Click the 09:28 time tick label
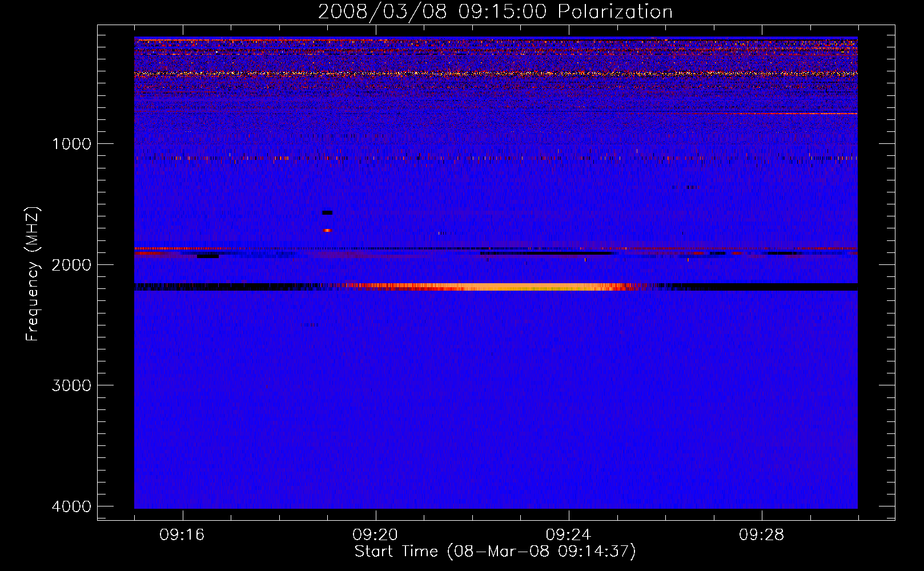The image size is (924, 571). (761, 535)
